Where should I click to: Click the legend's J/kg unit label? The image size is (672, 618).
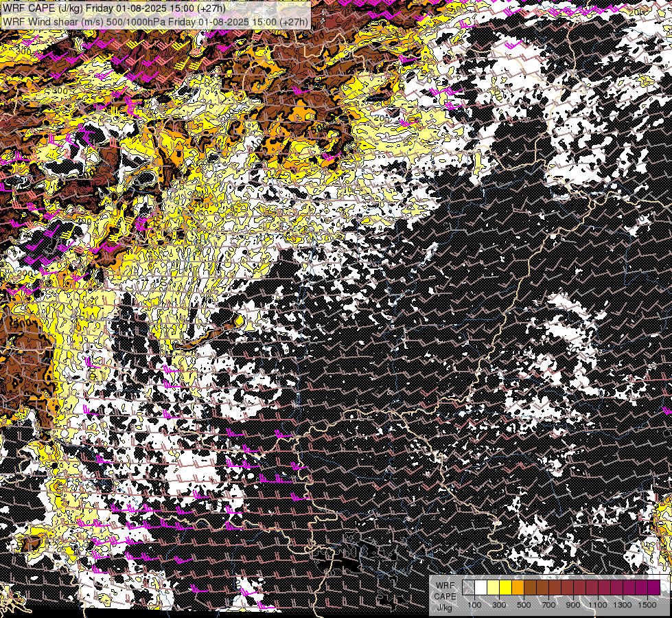[444, 608]
